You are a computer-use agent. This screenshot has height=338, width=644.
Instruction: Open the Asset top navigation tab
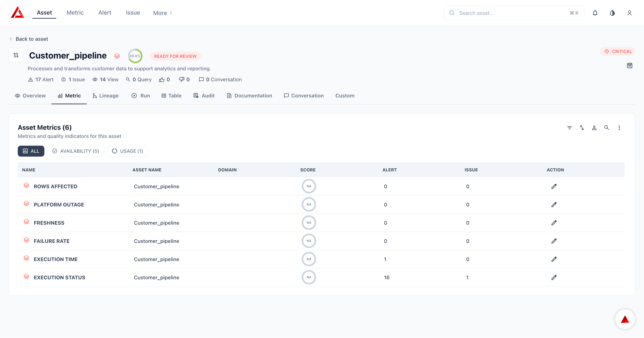tap(44, 13)
